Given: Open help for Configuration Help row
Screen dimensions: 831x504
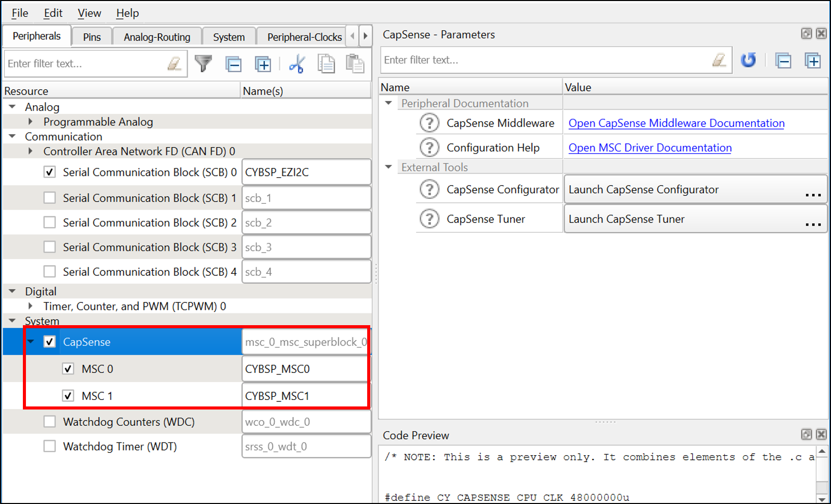Looking at the screenshot, I should [429, 147].
